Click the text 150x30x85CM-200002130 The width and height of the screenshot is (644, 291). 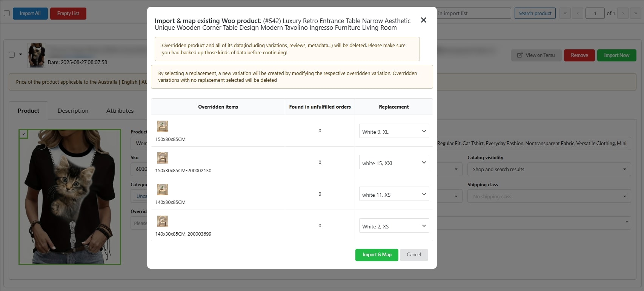(183, 170)
